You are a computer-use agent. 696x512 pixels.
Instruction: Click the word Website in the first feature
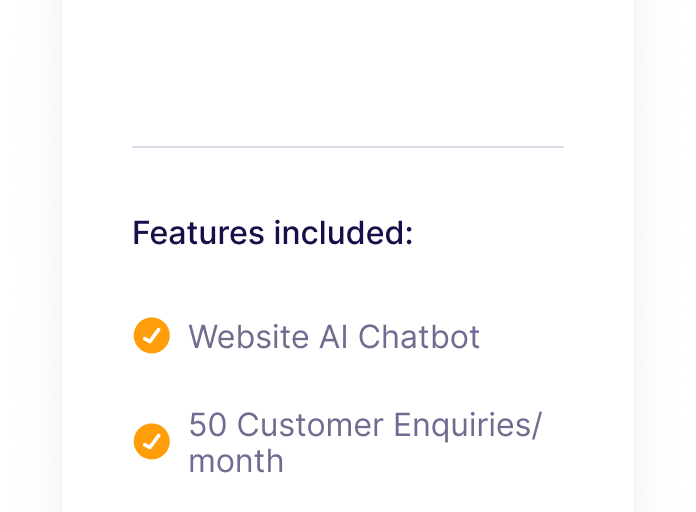[x=249, y=337]
